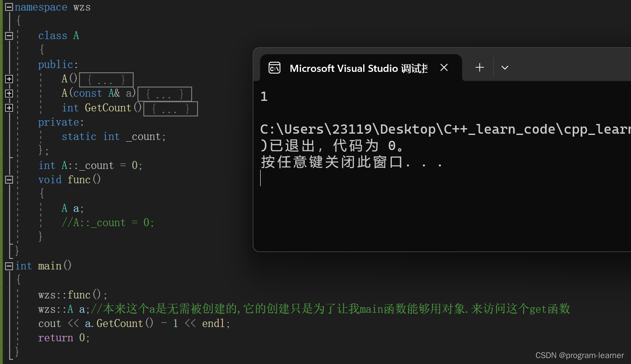Open a new terminal tab with plus

click(x=480, y=68)
